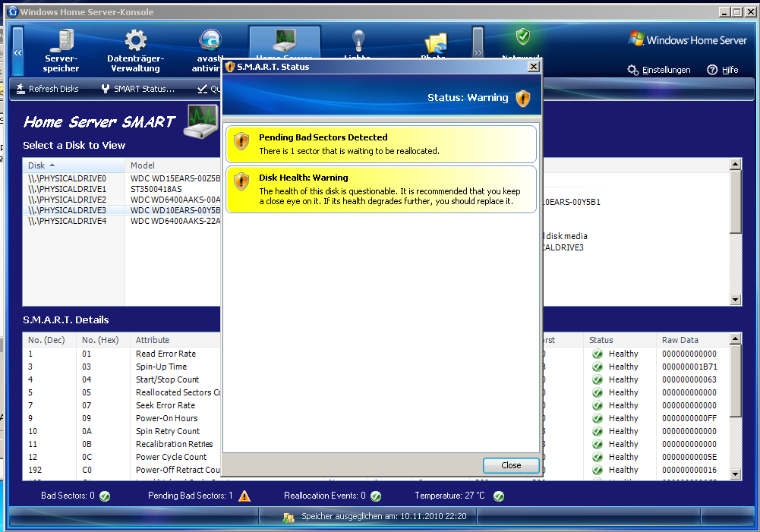
Task: Select disk \\.\PHYSICALDRIVE3
Action: pos(68,211)
